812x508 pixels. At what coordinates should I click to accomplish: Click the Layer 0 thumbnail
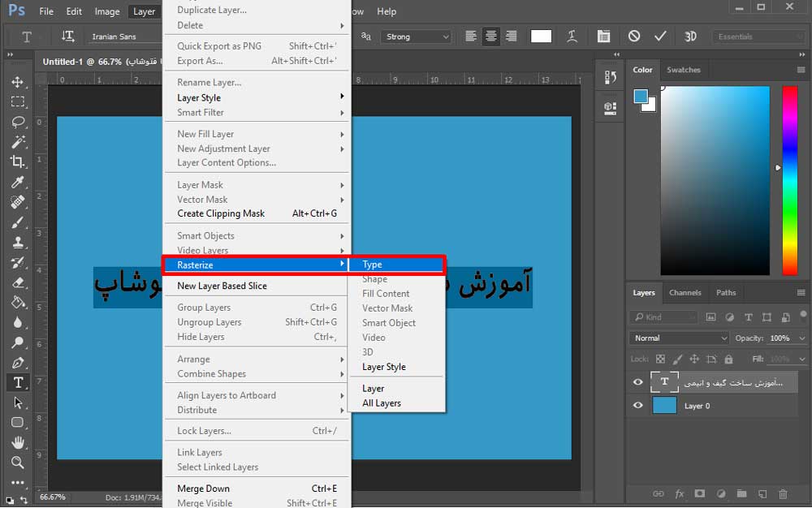point(664,406)
